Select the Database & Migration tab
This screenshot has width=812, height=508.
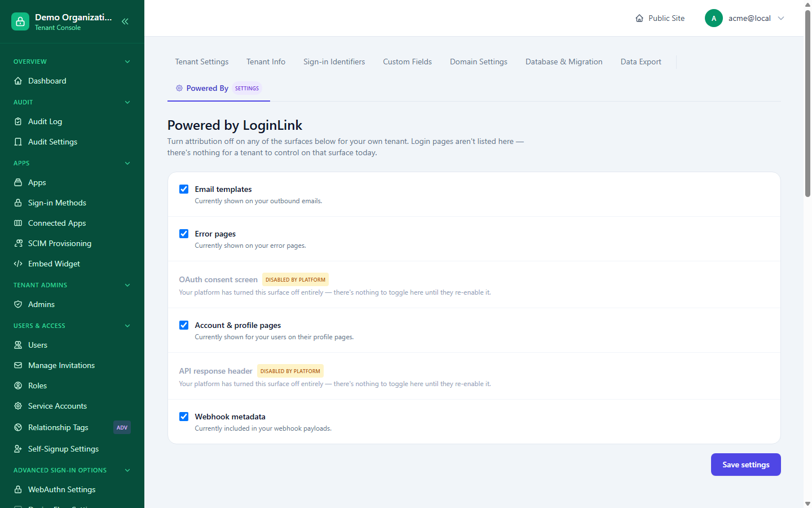(564, 62)
